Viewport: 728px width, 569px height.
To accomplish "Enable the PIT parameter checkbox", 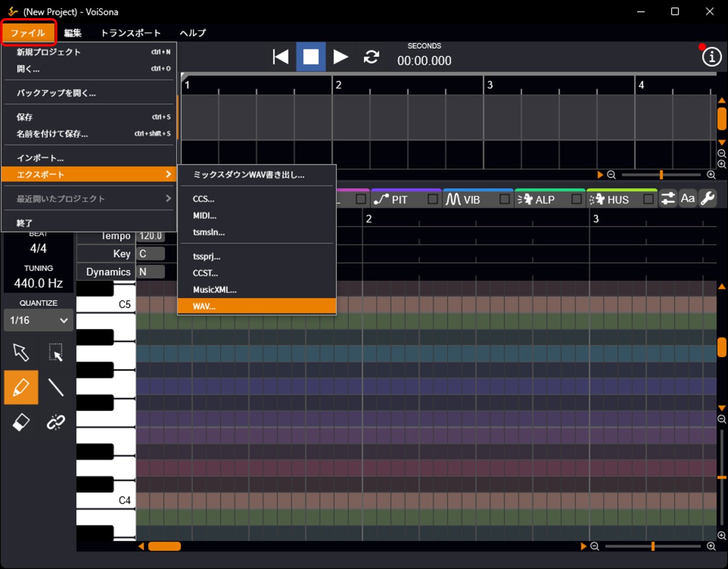I will click(433, 200).
